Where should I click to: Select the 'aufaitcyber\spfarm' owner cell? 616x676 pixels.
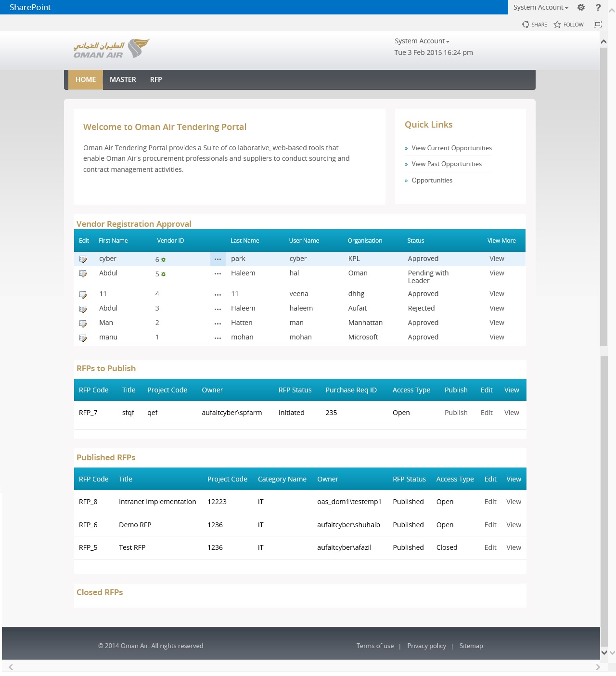(x=231, y=413)
